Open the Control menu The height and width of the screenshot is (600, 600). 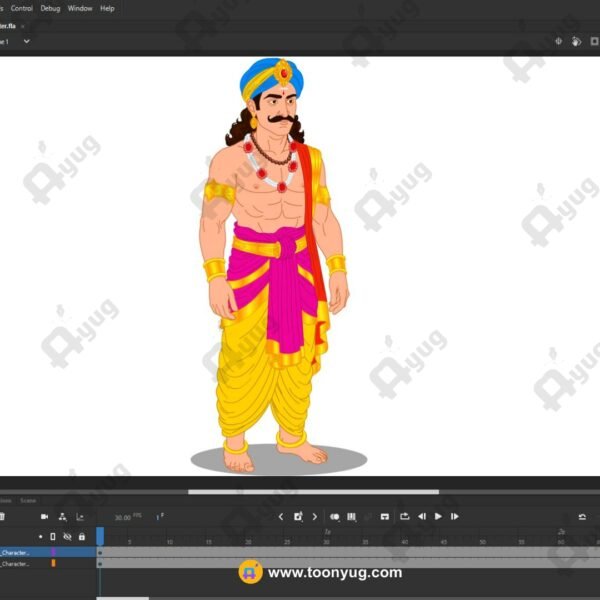[x=21, y=8]
